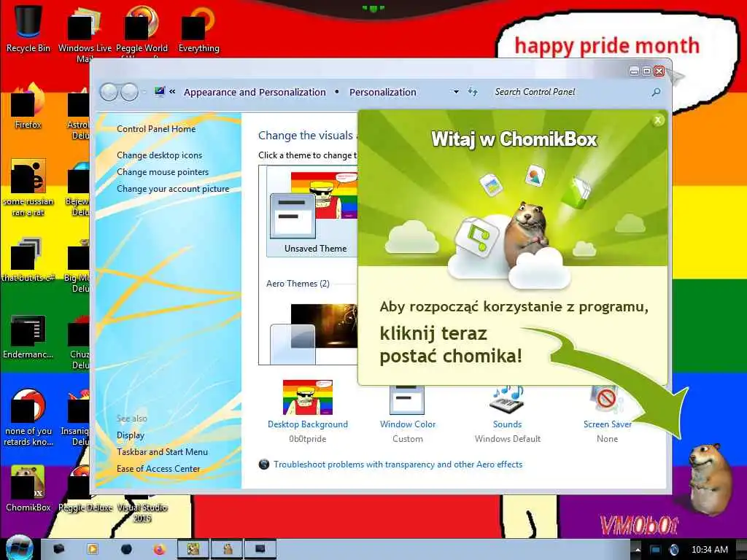Click the refresh button beside the address bar

tap(473, 91)
